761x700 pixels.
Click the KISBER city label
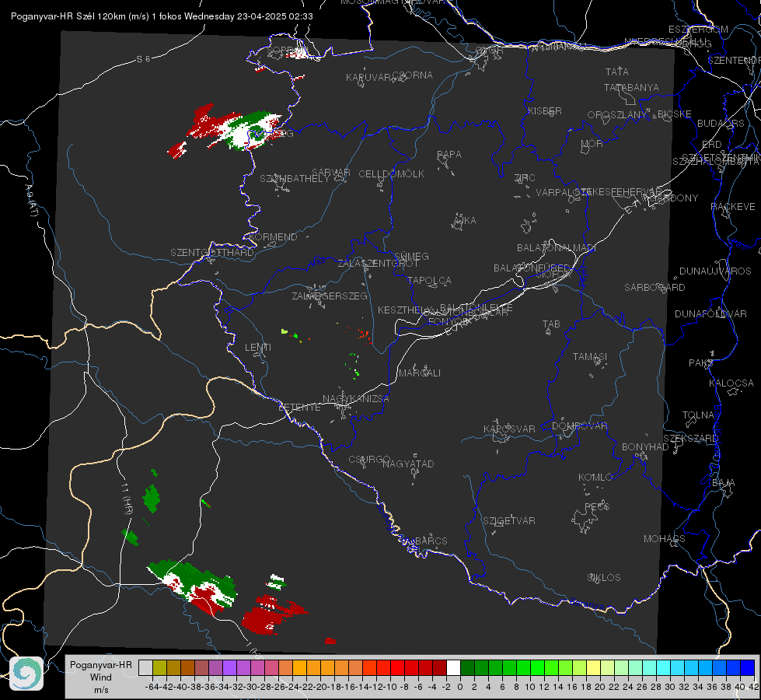click(x=545, y=111)
